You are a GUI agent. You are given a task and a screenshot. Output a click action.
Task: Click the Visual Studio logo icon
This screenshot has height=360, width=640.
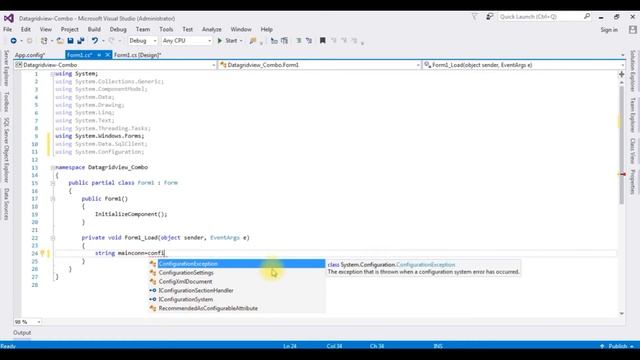point(9,18)
